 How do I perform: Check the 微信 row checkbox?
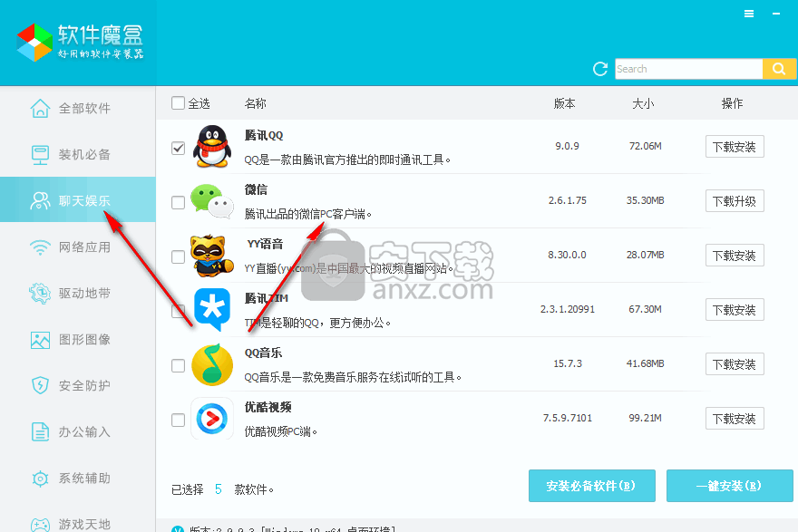coord(178,202)
